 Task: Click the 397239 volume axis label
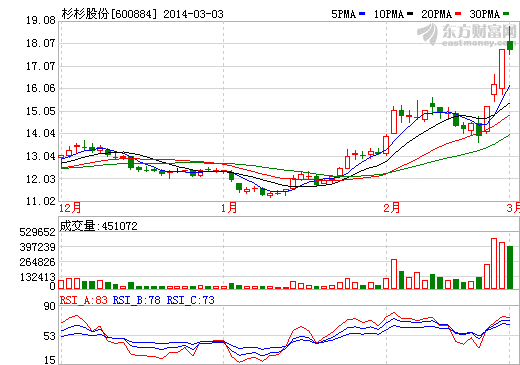pyautogui.click(x=37, y=247)
